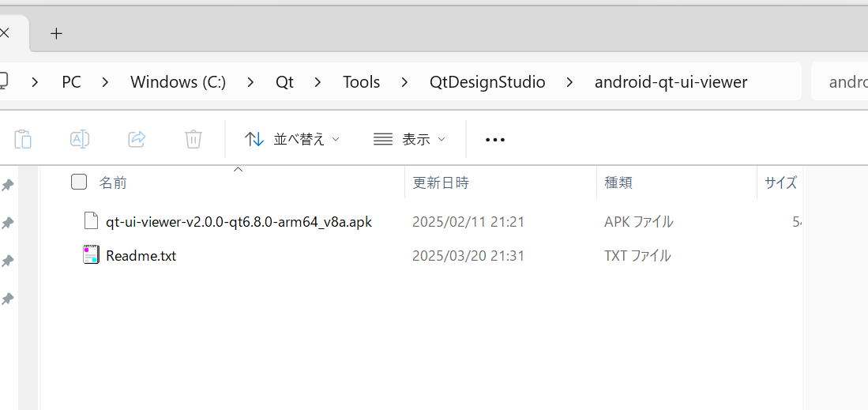This screenshot has width=868, height=410.
Task: Click the Paste clipboard icon
Action: point(23,139)
